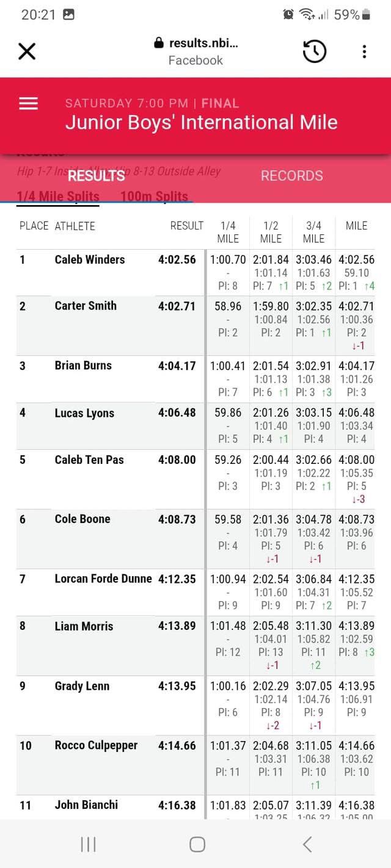
Task: Tap the ATHLETE column header
Action: tap(75, 226)
